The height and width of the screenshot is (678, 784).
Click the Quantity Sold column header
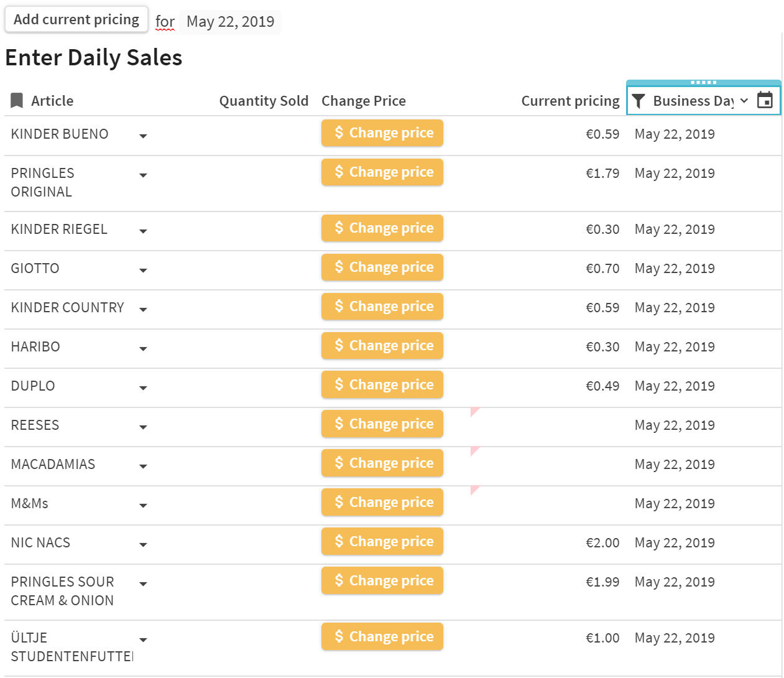point(264,101)
